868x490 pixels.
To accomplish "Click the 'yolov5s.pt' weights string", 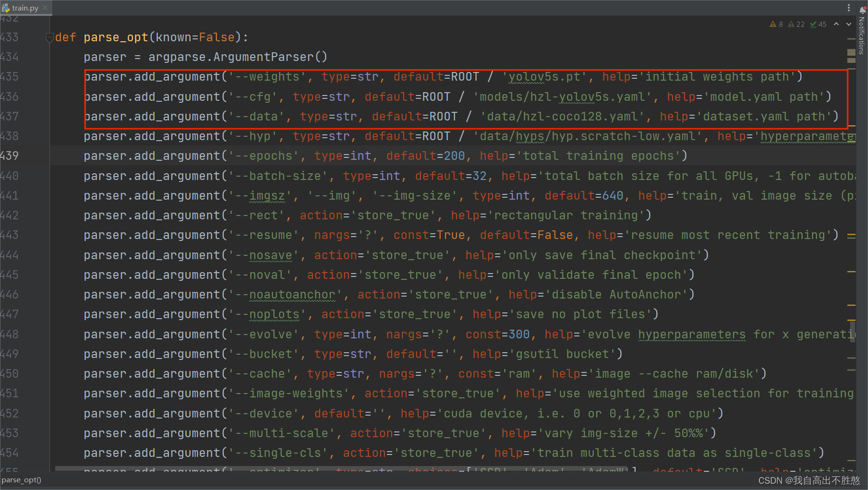I will [x=544, y=77].
